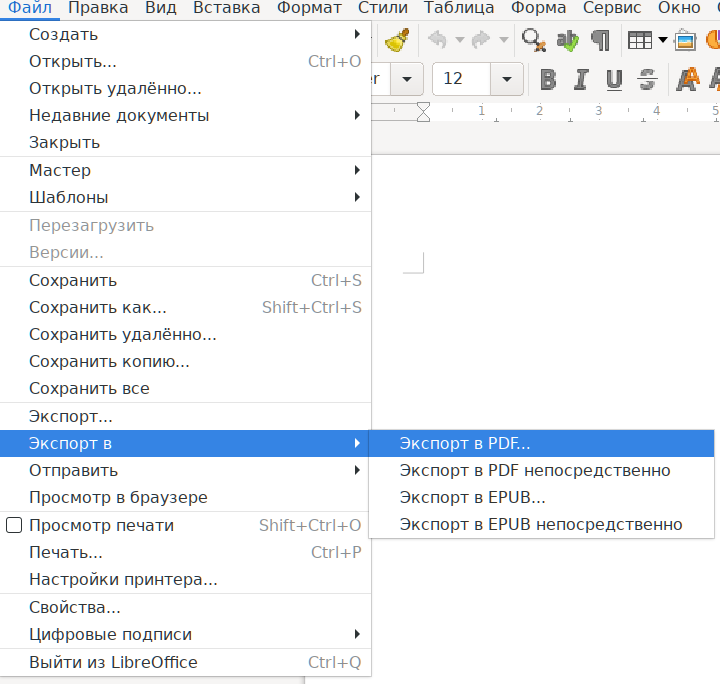Select Сохранить все entry
The width and height of the screenshot is (720, 684).
pyautogui.click(x=186, y=389)
